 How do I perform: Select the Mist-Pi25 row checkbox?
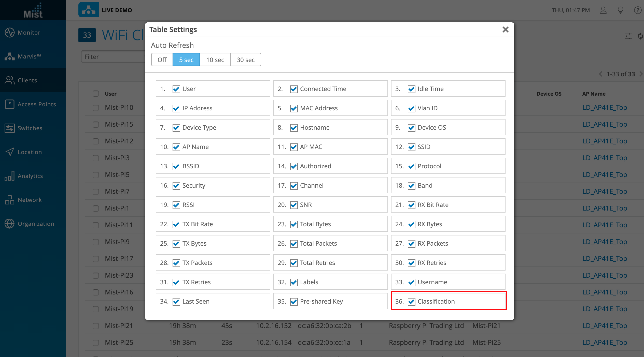96,343
